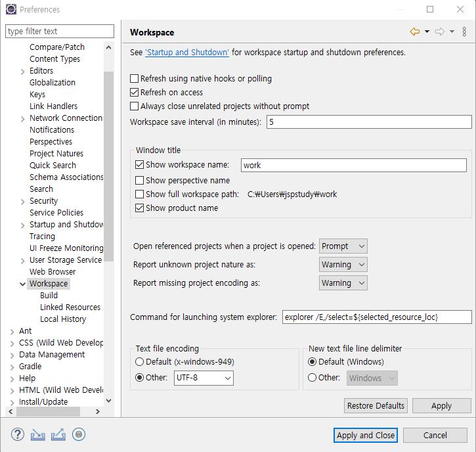Click the system explorer command field

tap(377, 317)
